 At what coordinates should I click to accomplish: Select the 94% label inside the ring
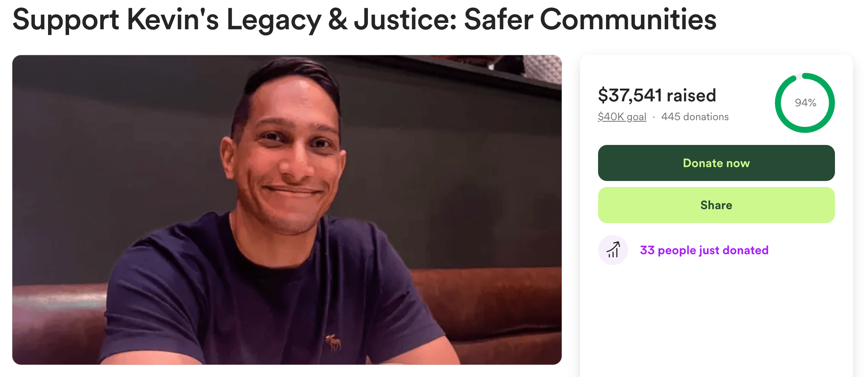[x=805, y=103]
